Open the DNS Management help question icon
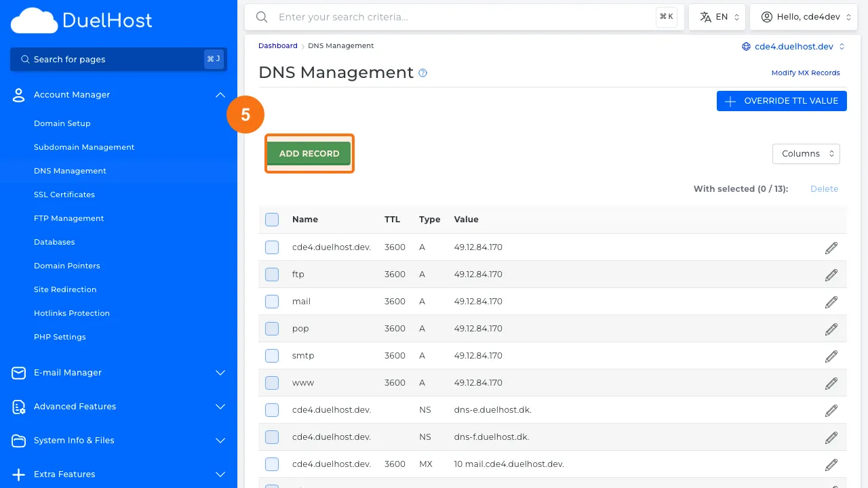Viewport: 868px width, 488px height. tap(423, 73)
